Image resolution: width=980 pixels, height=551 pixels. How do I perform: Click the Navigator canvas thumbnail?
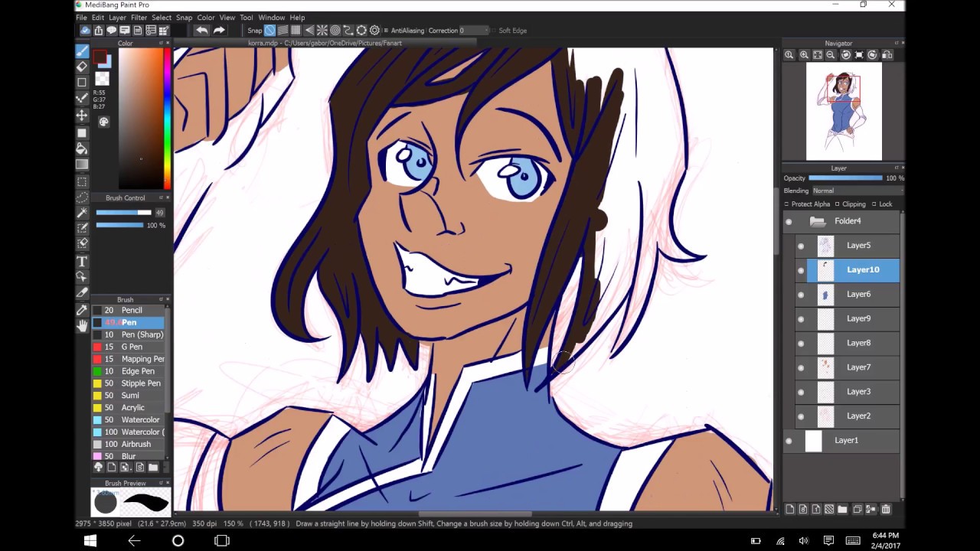(844, 112)
